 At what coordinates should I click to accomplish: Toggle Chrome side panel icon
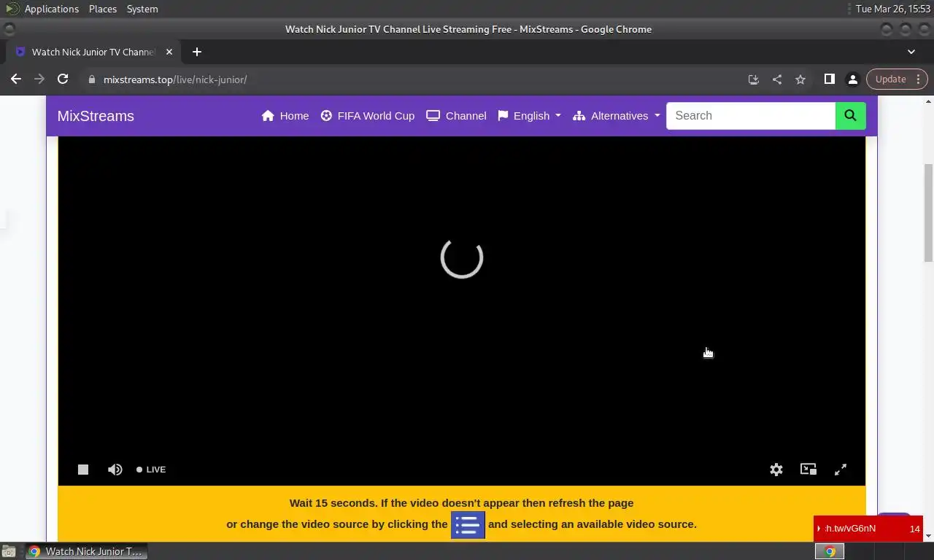point(829,79)
